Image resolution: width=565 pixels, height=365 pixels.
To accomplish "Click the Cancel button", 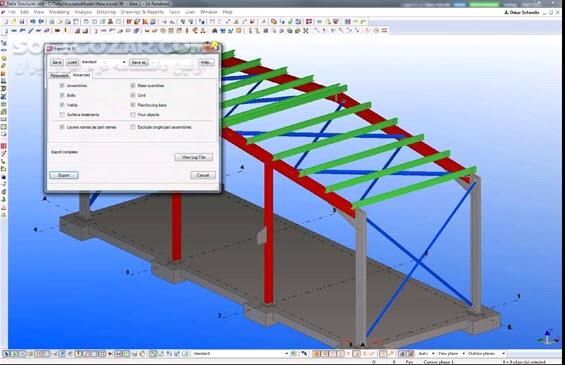I will [203, 175].
